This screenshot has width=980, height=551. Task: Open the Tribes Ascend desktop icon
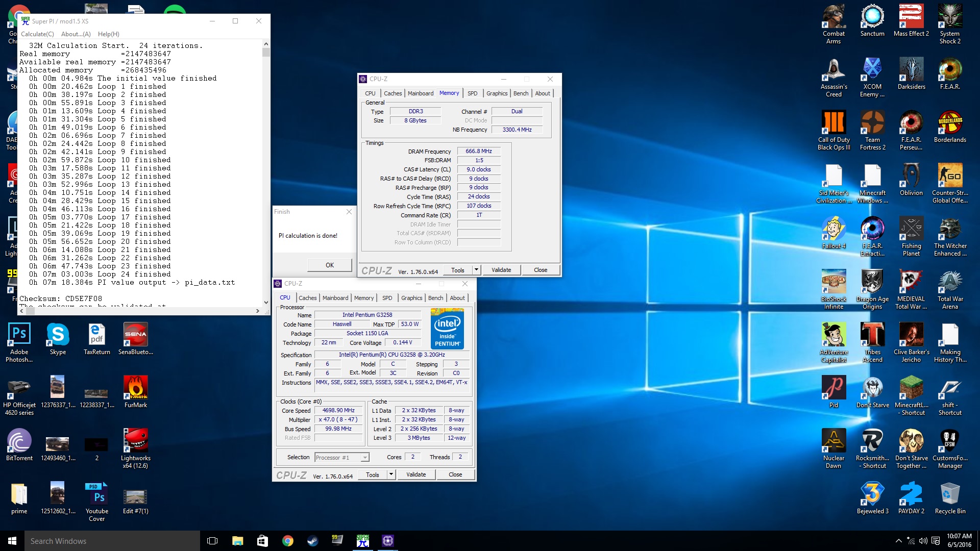[x=872, y=342]
